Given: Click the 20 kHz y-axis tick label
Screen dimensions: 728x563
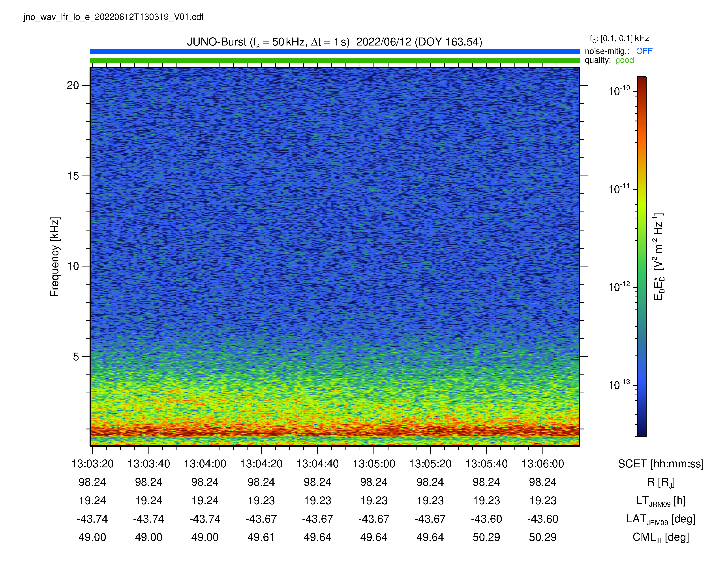Looking at the screenshot, I should pyautogui.click(x=73, y=85).
